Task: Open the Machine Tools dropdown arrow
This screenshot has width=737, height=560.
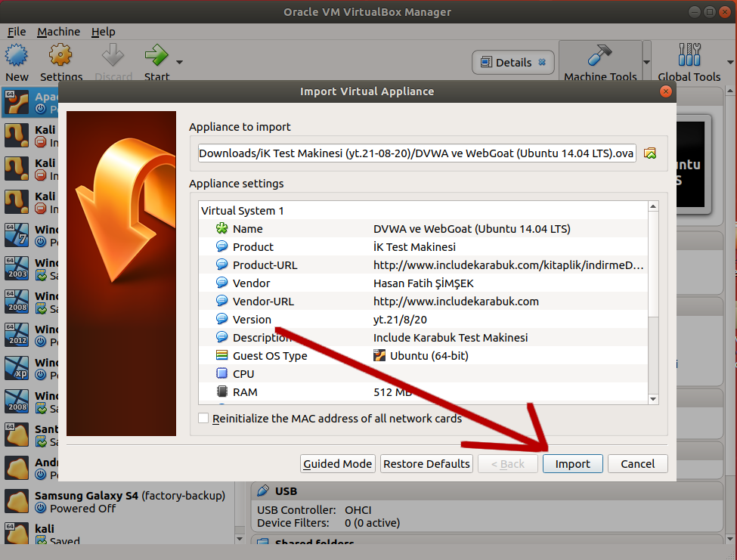Action: pyautogui.click(x=647, y=62)
